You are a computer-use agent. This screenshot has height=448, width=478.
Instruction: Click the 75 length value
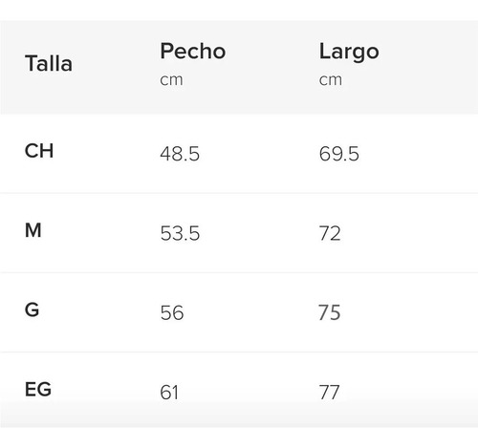pos(330,312)
